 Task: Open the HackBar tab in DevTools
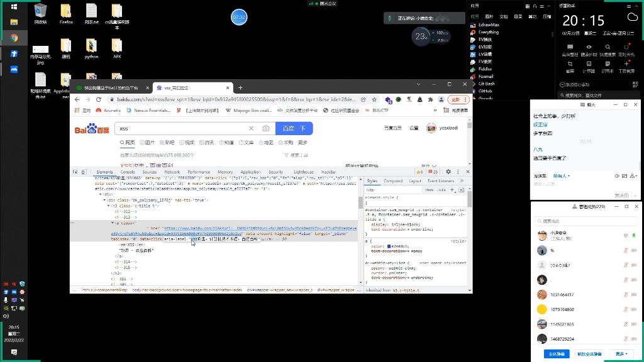pos(328,172)
